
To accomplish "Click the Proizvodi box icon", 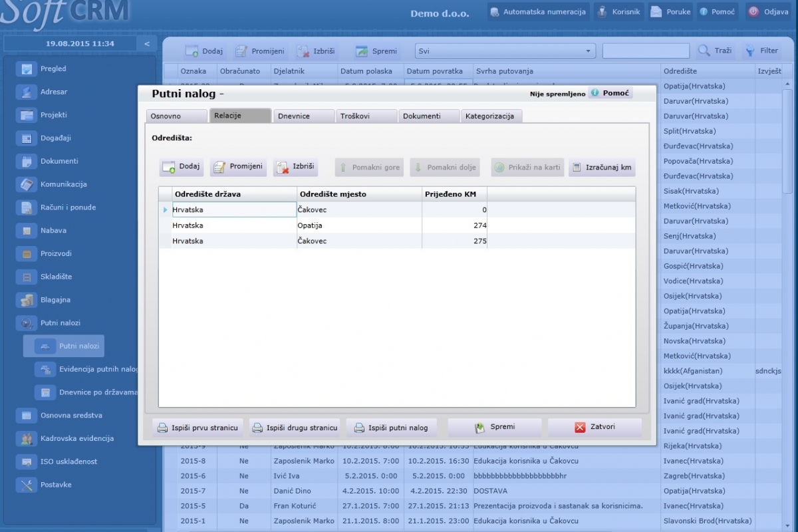I will click(x=27, y=253).
